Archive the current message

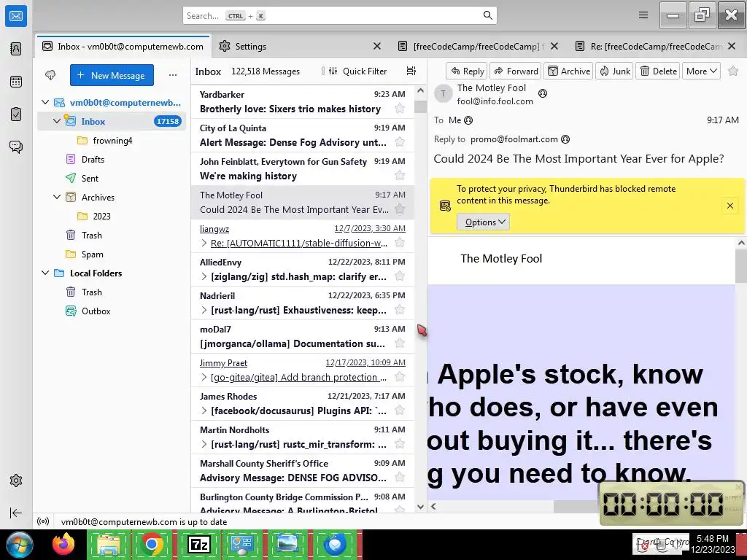[x=568, y=71]
